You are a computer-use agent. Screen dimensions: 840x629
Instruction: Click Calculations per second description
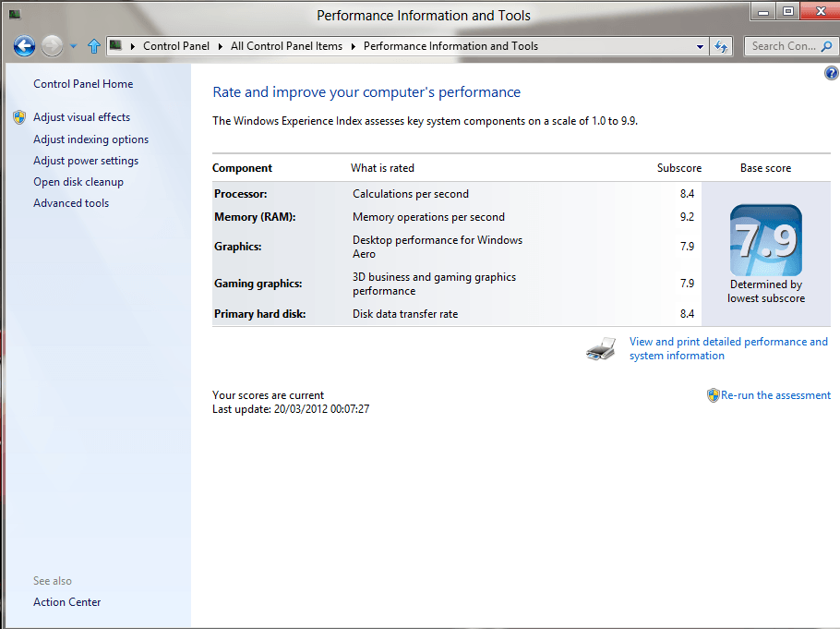tap(411, 194)
